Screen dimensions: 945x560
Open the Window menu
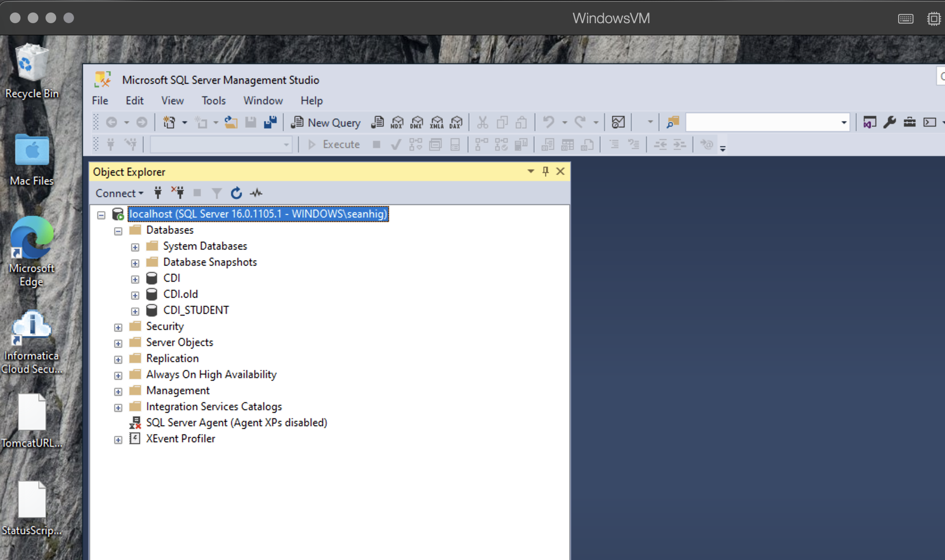pos(263,101)
